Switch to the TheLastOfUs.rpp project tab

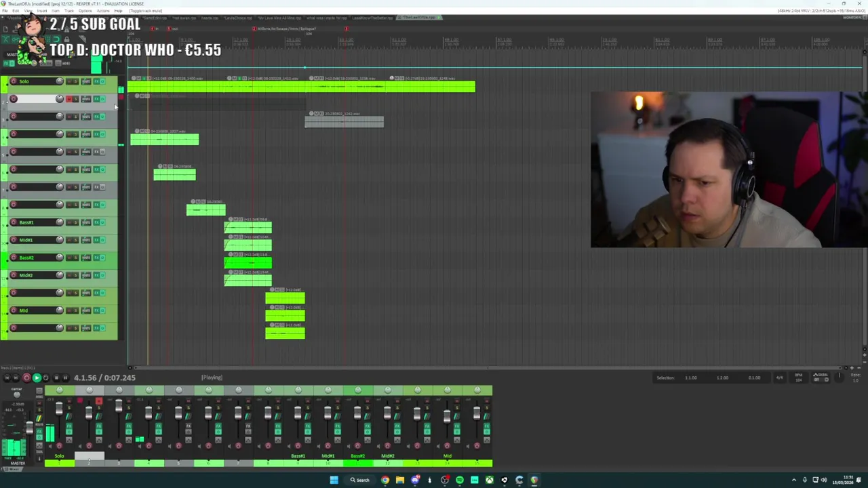[x=419, y=18]
